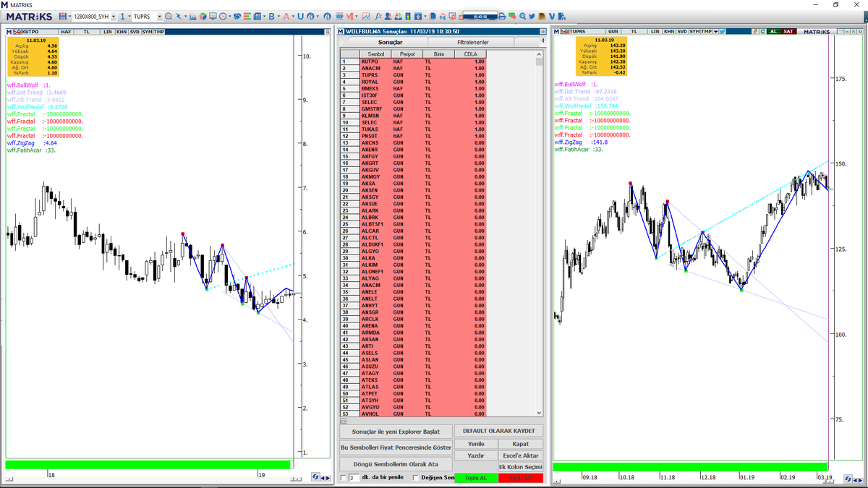Click the green Toplu AL button
Image resolution: width=868 pixels, height=488 pixels.
coord(476,478)
